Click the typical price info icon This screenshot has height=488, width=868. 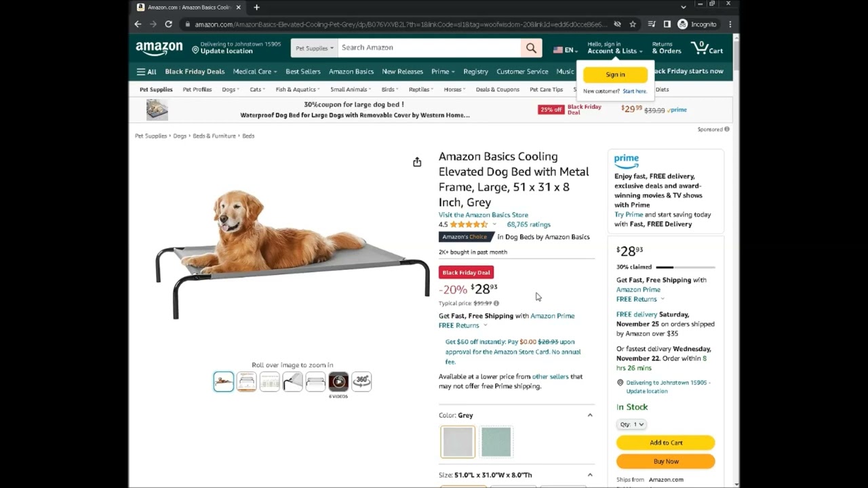496,304
